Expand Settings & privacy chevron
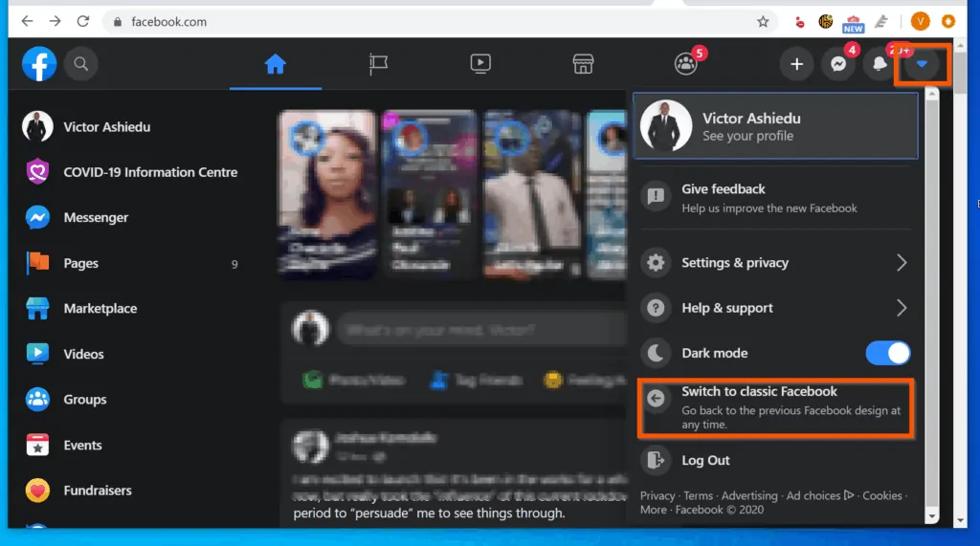This screenshot has width=980, height=546. [x=902, y=262]
